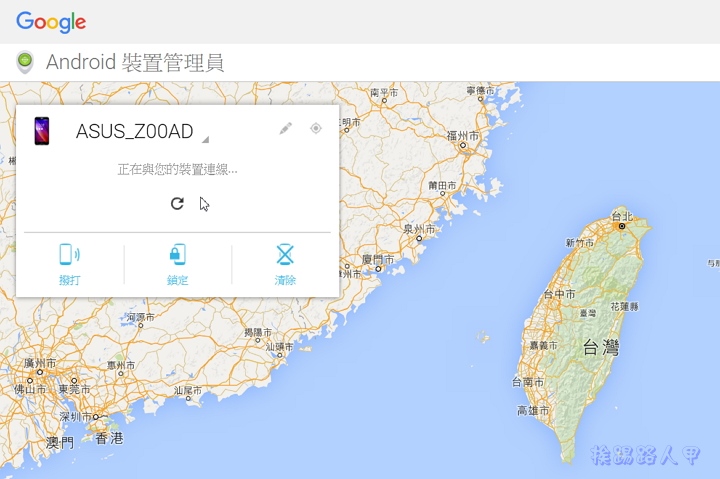
Task: Open the ASUS_Z00AD device dropdown arrow
Action: 205,139
